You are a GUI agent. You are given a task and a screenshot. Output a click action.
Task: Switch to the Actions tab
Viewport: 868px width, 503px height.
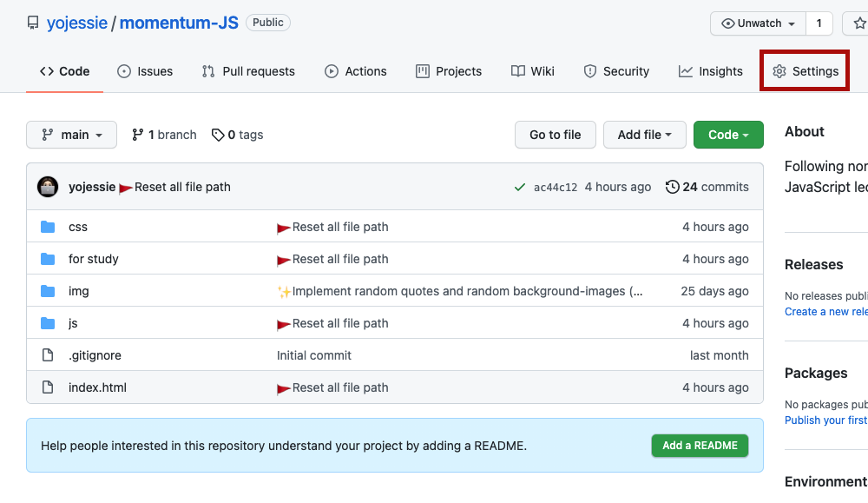(x=355, y=71)
